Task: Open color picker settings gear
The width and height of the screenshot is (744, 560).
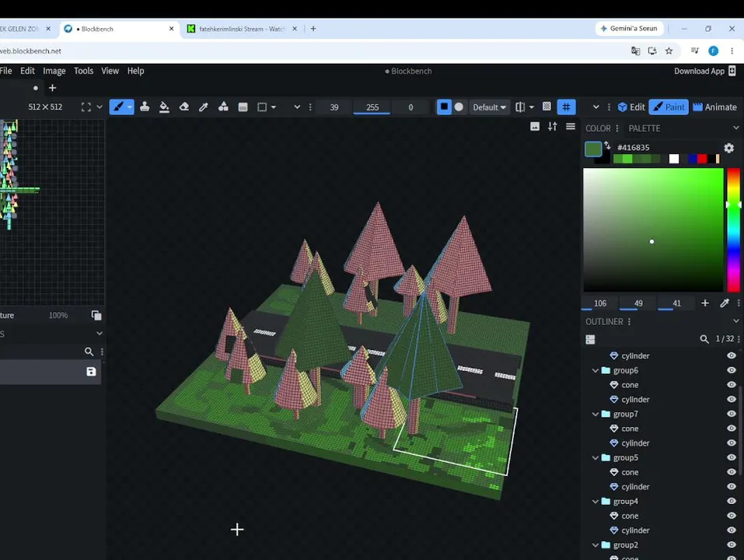Action: [x=729, y=148]
